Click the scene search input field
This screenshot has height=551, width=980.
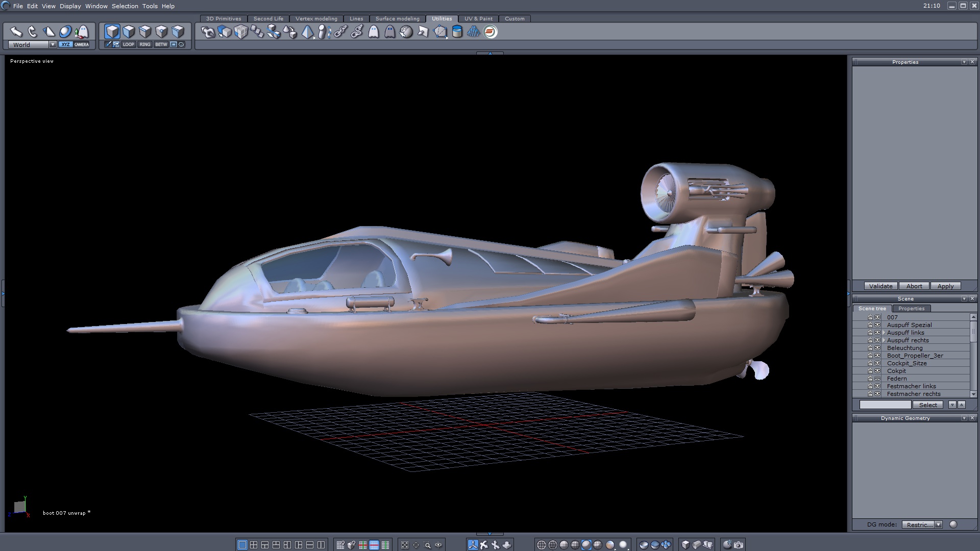tap(885, 405)
